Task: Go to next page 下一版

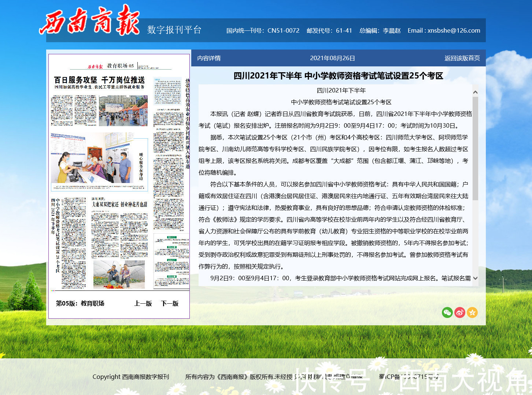Action: tap(170, 303)
